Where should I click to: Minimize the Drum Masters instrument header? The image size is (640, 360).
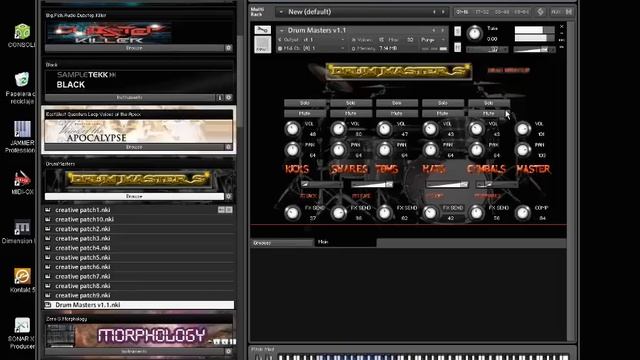coord(562,33)
